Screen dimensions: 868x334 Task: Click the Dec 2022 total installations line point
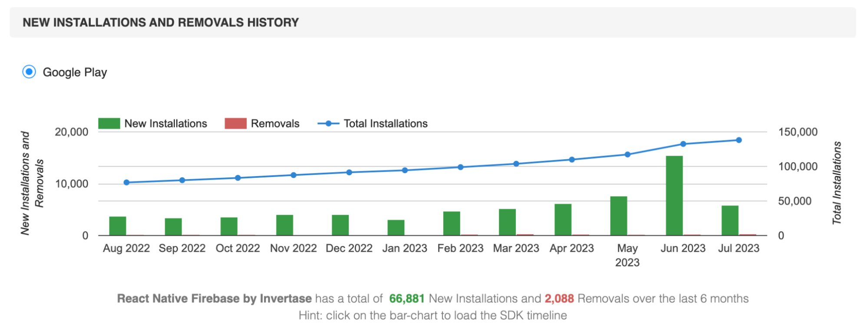click(x=349, y=172)
